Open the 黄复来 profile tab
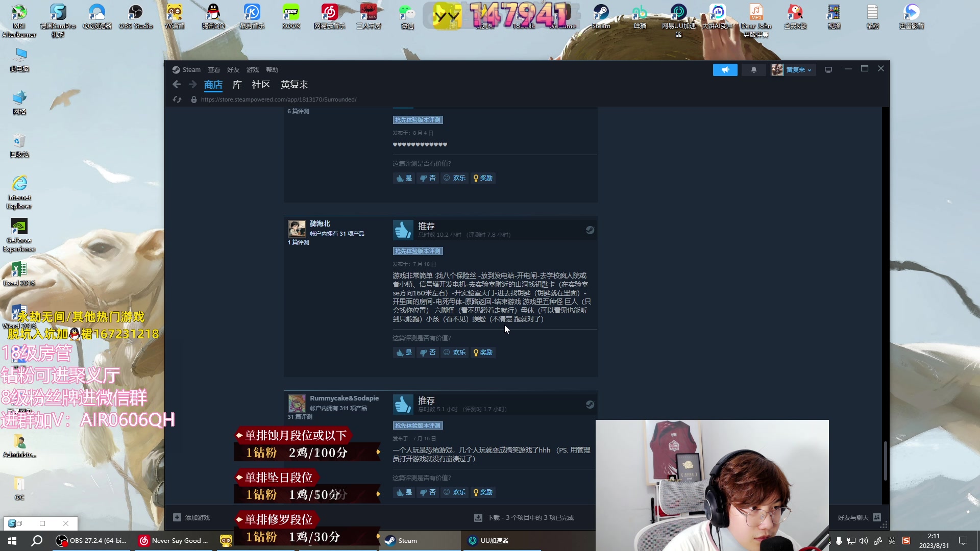980x551 pixels. [x=295, y=85]
